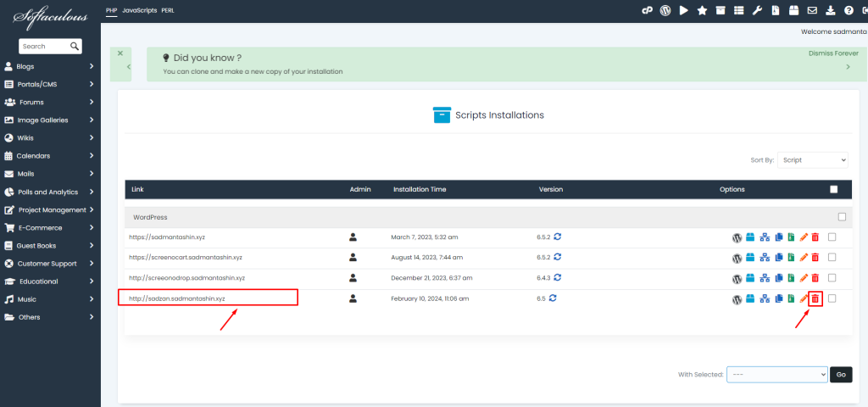Click the clone icon for https://sadmantashin.xyz
Image resolution: width=868 pixels, height=407 pixels.
[x=778, y=237]
